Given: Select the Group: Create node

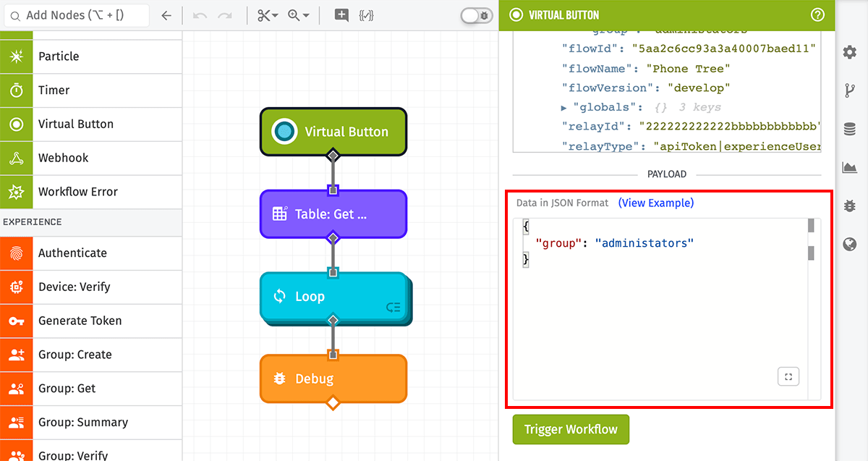Looking at the screenshot, I should [90, 355].
